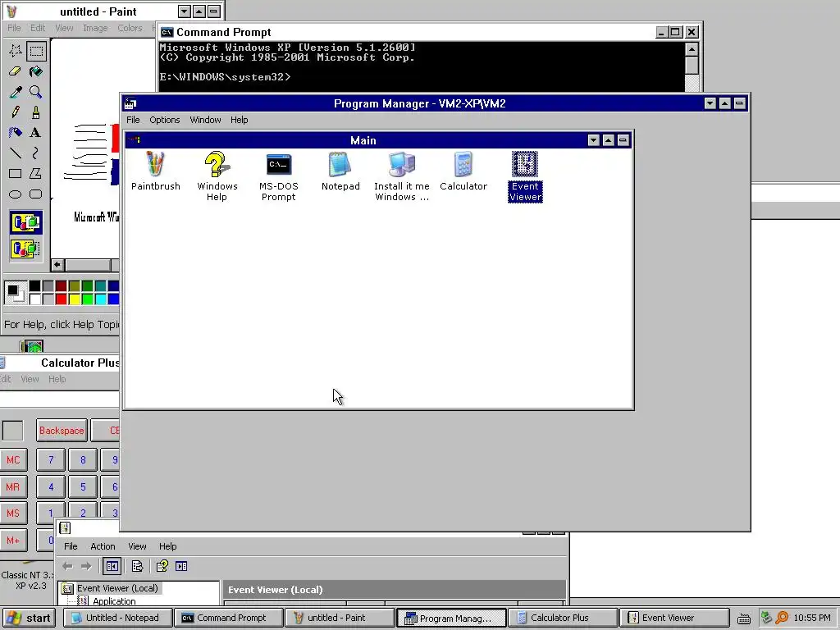
Task: Pick the black swatch in Paint palette
Action: point(34,285)
